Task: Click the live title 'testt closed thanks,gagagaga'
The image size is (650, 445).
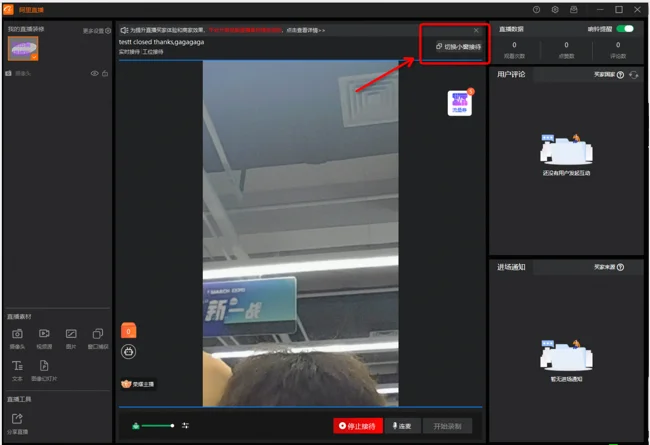Action: (x=161, y=42)
